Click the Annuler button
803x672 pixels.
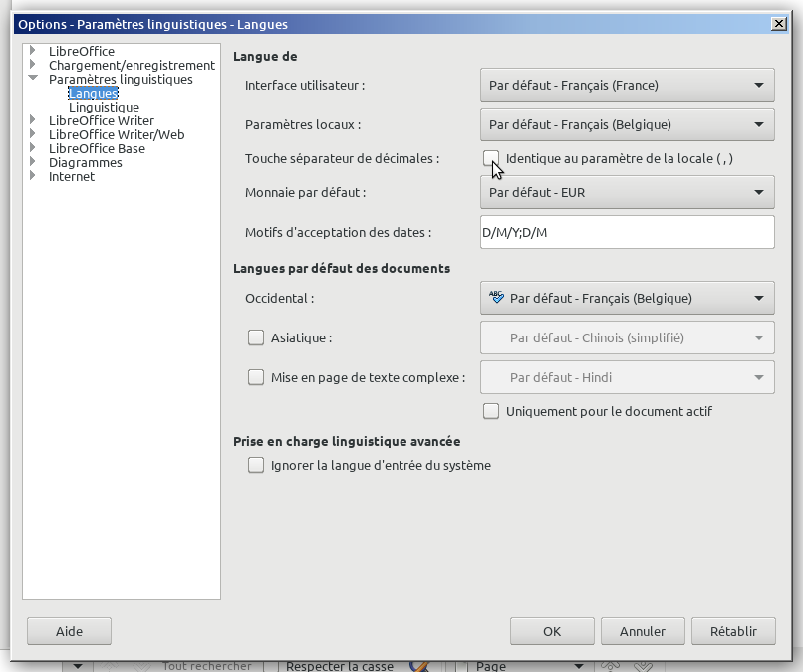coord(643,631)
